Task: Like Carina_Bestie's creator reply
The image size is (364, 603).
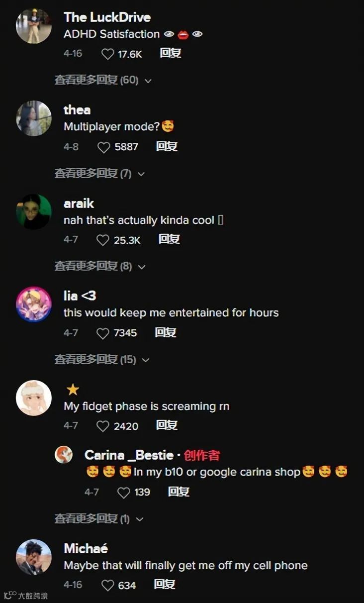Action: tap(123, 493)
